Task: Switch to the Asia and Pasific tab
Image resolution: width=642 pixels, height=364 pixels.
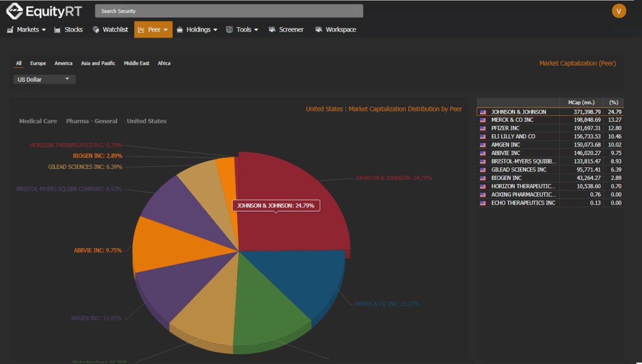Action: coord(98,63)
